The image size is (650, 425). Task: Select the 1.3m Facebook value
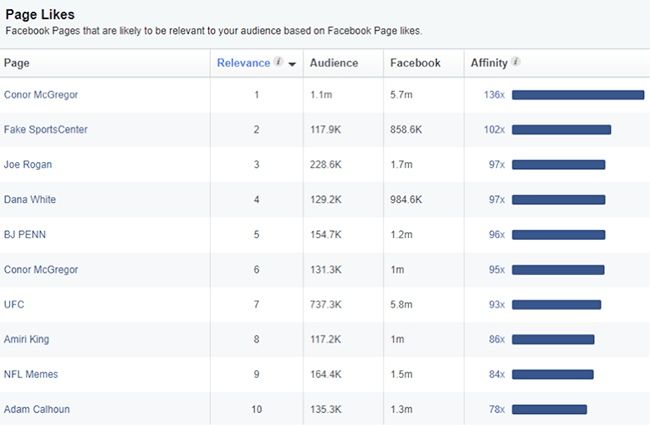(401, 409)
